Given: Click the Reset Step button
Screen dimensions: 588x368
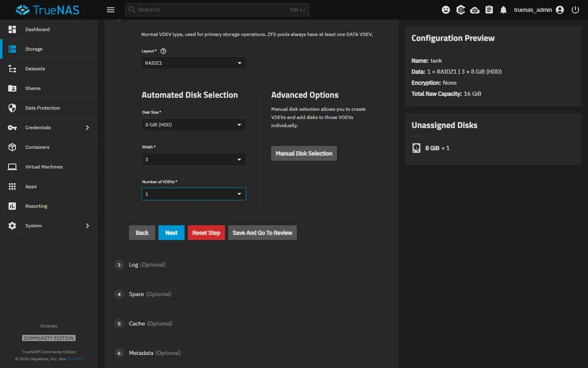Looking at the screenshot, I should [x=206, y=233].
